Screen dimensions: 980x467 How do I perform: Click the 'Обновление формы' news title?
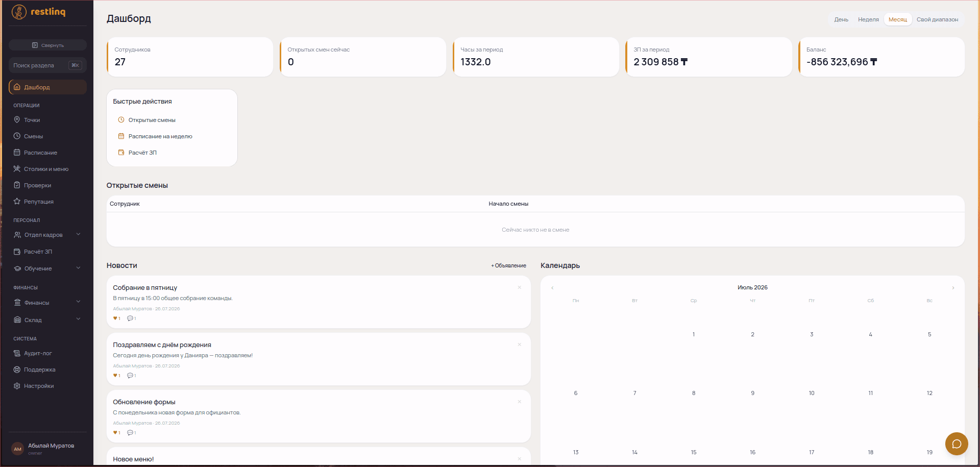tap(144, 402)
